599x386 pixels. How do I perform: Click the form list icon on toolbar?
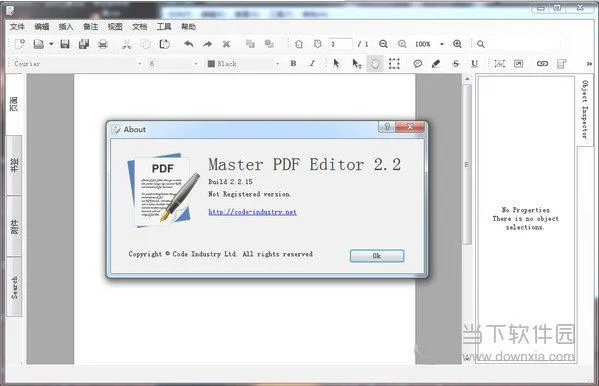click(x=562, y=63)
